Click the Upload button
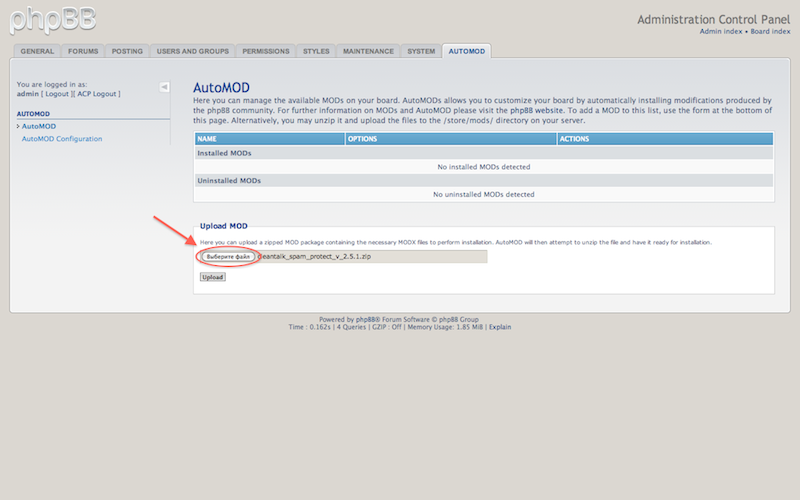The height and width of the screenshot is (500, 800). pyautogui.click(x=213, y=277)
